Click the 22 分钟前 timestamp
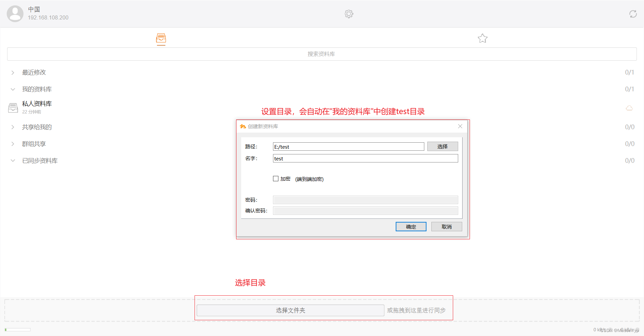Viewport: 644px width, 336px height. [x=32, y=112]
